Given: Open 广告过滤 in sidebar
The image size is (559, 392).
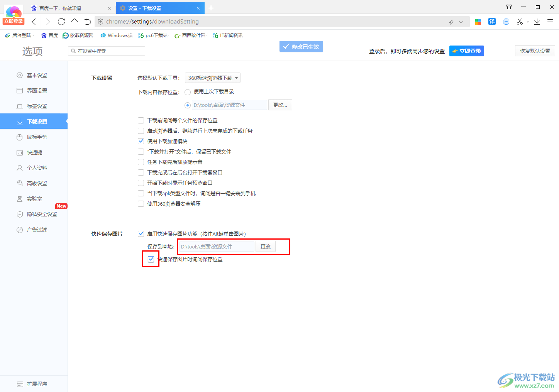Looking at the screenshot, I should coord(34,230).
